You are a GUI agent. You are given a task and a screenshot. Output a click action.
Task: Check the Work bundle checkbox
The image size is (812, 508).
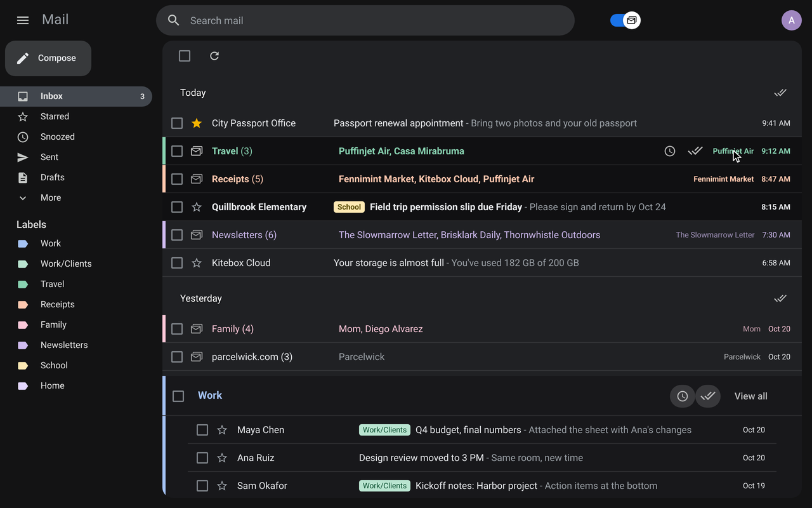point(178,396)
